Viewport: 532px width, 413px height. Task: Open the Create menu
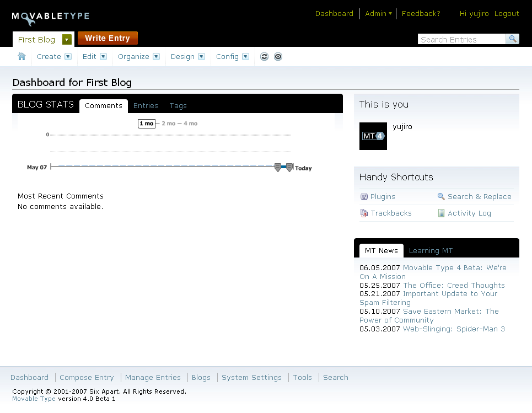[49, 57]
